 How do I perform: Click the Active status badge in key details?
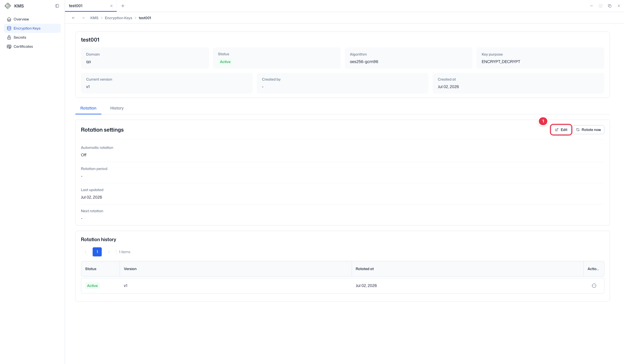(225, 62)
